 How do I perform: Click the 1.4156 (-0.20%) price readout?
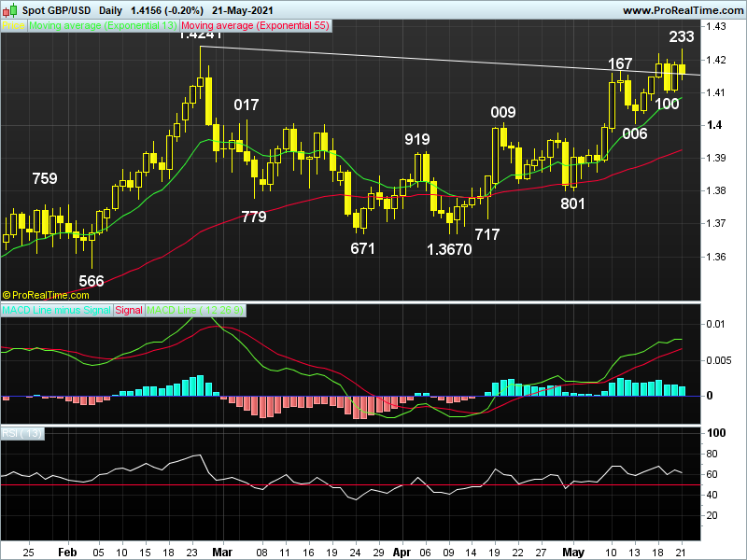(x=167, y=10)
